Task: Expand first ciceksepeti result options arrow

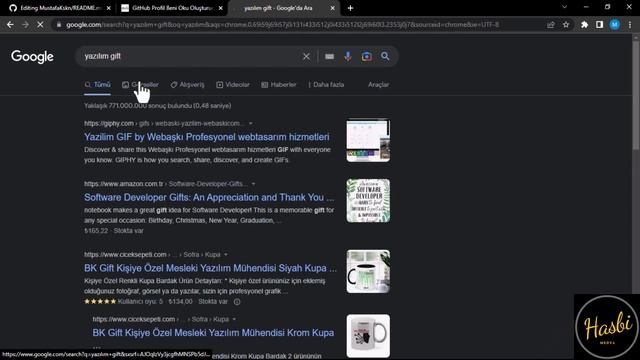Action: 226,254
